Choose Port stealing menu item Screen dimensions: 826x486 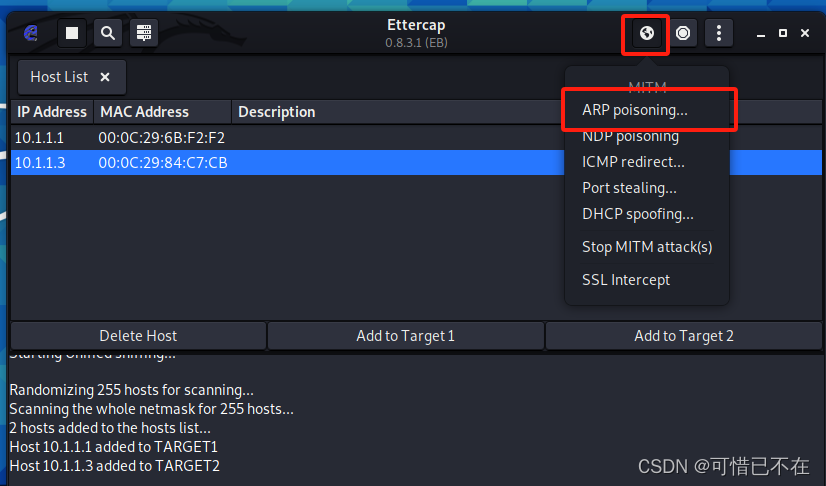(629, 187)
